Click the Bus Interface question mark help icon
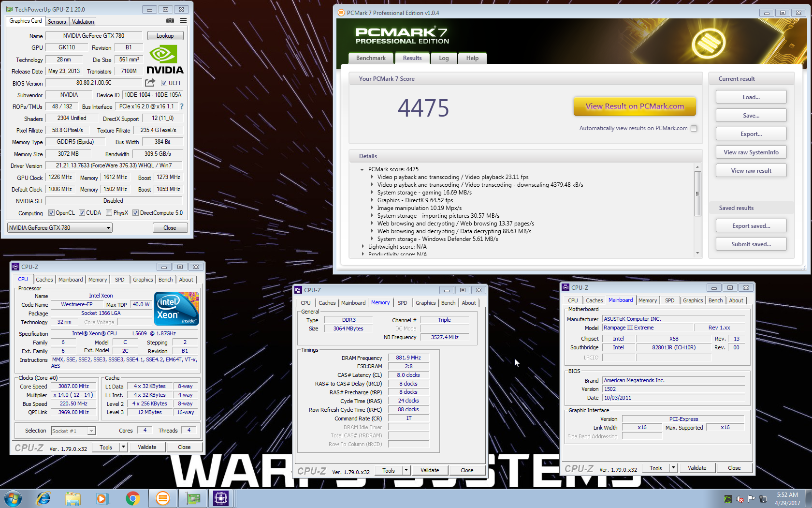 click(182, 106)
